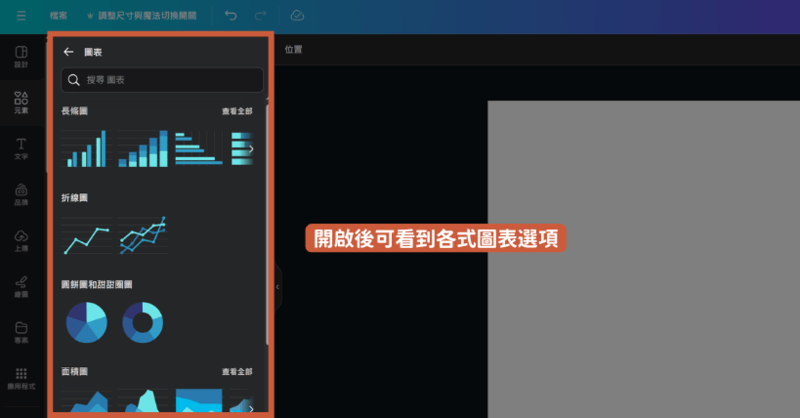Open the 上傳 (Uploads) sidebar panel
Screen dimensions: 800x418
(x=21, y=240)
